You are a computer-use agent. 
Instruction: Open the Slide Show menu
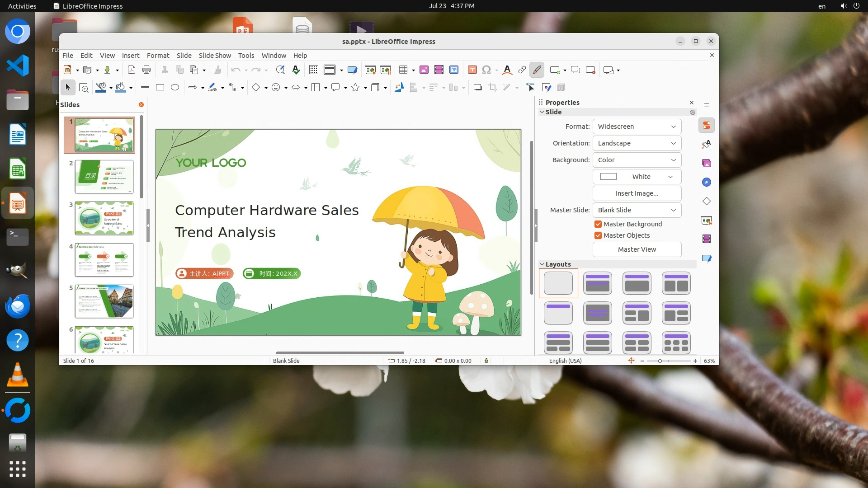(x=215, y=55)
